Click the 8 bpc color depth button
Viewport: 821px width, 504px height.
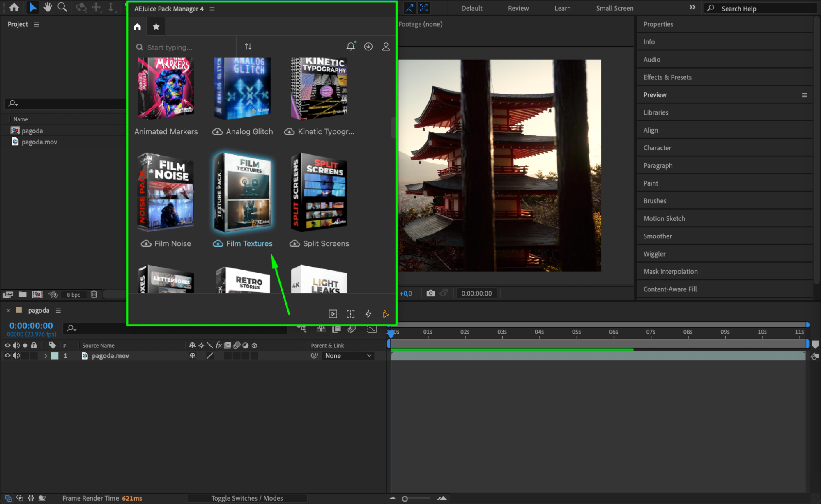(74, 295)
